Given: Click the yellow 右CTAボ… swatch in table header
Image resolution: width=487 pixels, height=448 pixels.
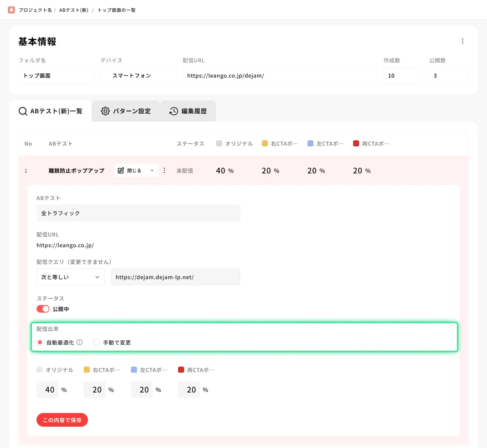Looking at the screenshot, I should 265,143.
